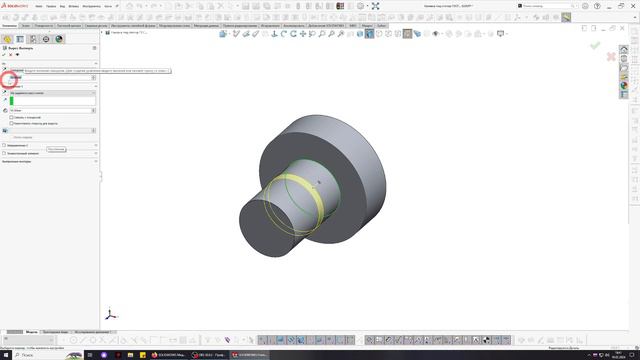Switch to the Эскиз CommandManager tab

(26, 26)
